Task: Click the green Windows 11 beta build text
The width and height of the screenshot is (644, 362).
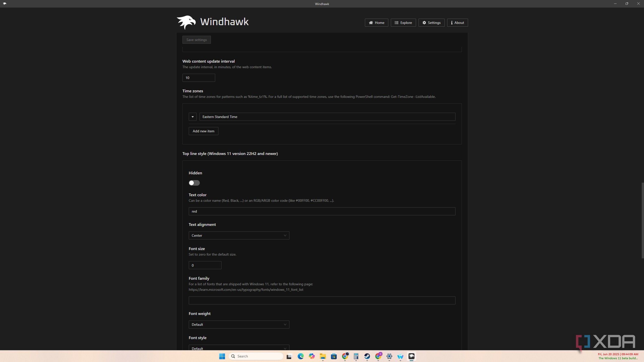Action: [x=618, y=358]
